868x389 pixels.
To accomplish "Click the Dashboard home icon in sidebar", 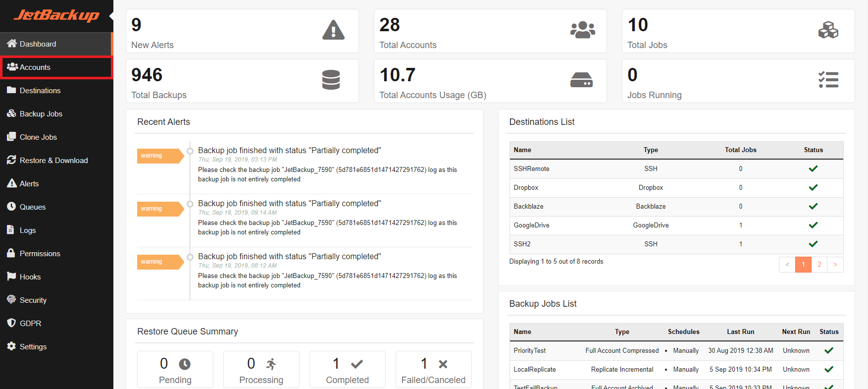I will [12, 44].
